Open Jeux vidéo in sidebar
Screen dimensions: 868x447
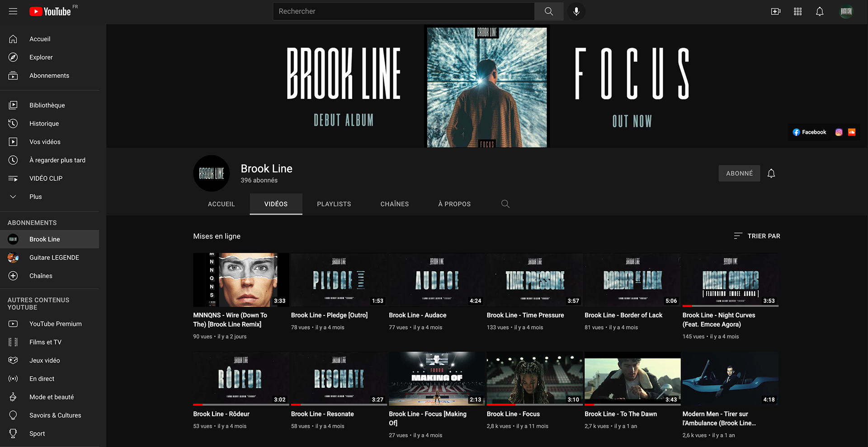coord(50,360)
